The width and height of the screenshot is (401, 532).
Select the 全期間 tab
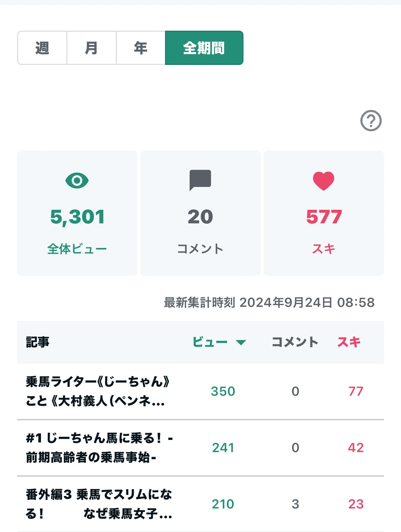pyautogui.click(x=204, y=48)
